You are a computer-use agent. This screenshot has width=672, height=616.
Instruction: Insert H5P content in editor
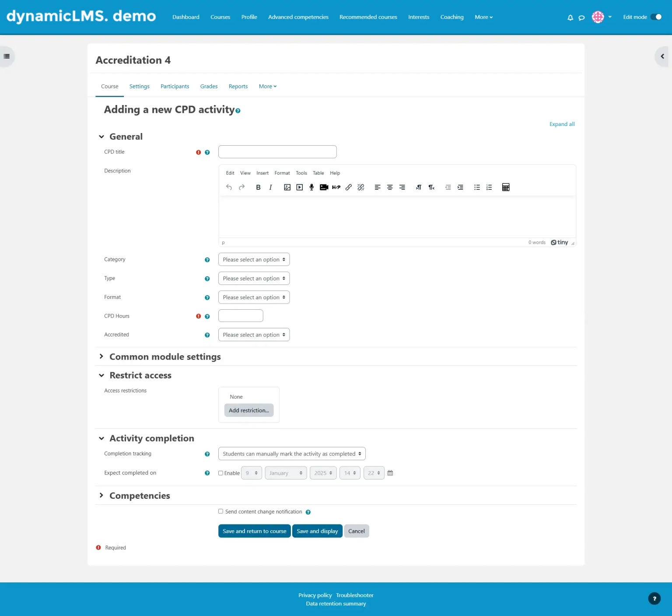pyautogui.click(x=336, y=187)
